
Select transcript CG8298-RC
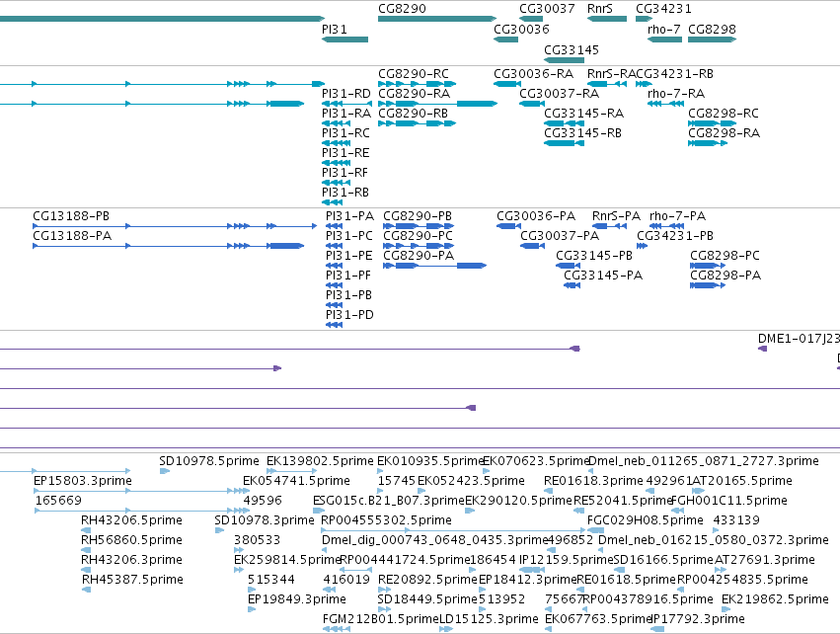(724, 114)
